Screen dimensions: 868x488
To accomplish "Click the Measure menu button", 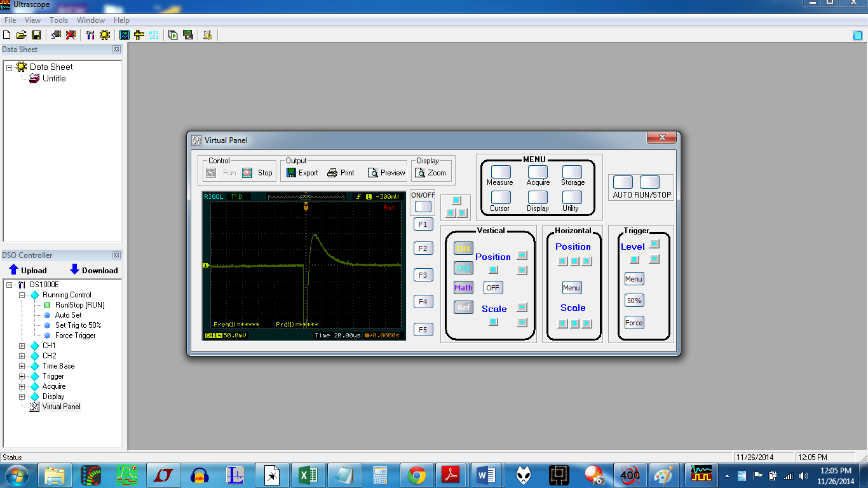I will (x=501, y=172).
